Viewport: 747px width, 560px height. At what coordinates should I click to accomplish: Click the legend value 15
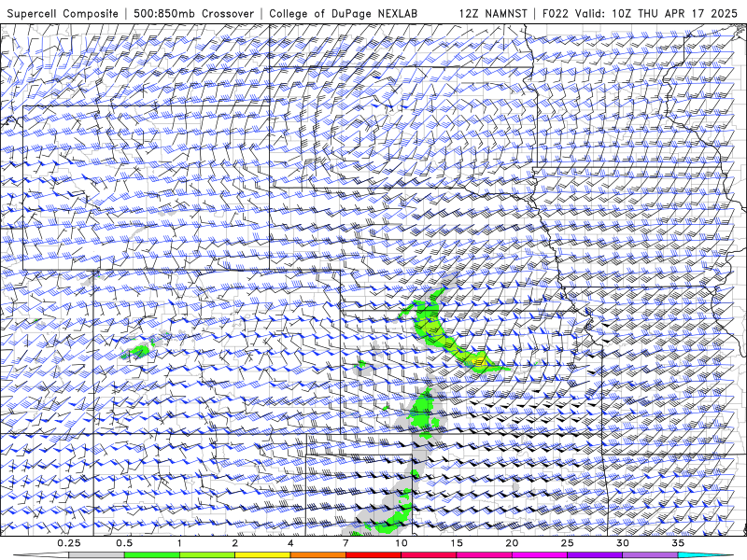(457, 543)
